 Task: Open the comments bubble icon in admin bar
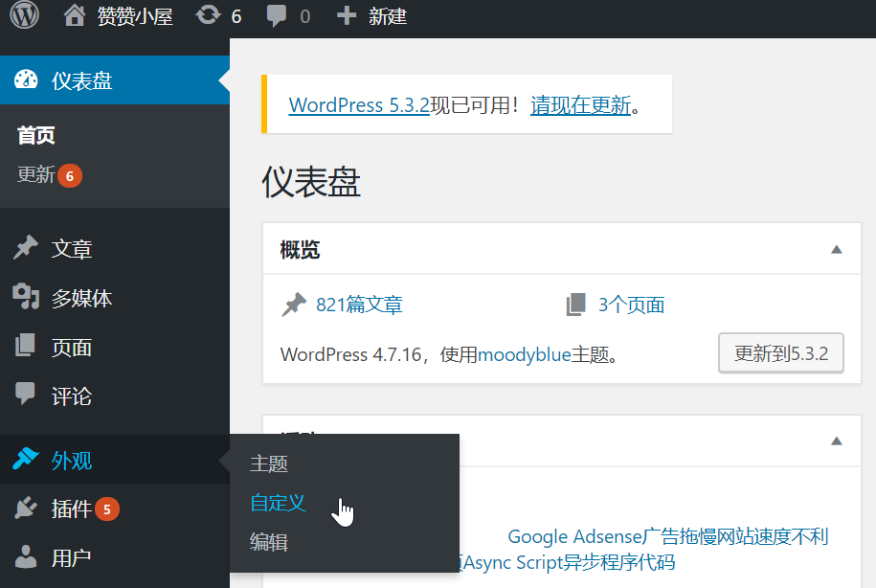277,16
